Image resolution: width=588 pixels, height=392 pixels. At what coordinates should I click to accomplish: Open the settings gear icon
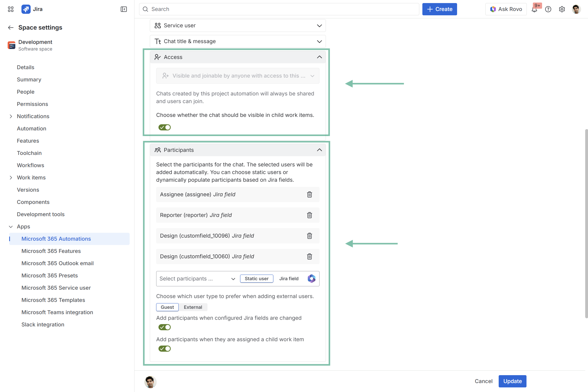pyautogui.click(x=562, y=9)
